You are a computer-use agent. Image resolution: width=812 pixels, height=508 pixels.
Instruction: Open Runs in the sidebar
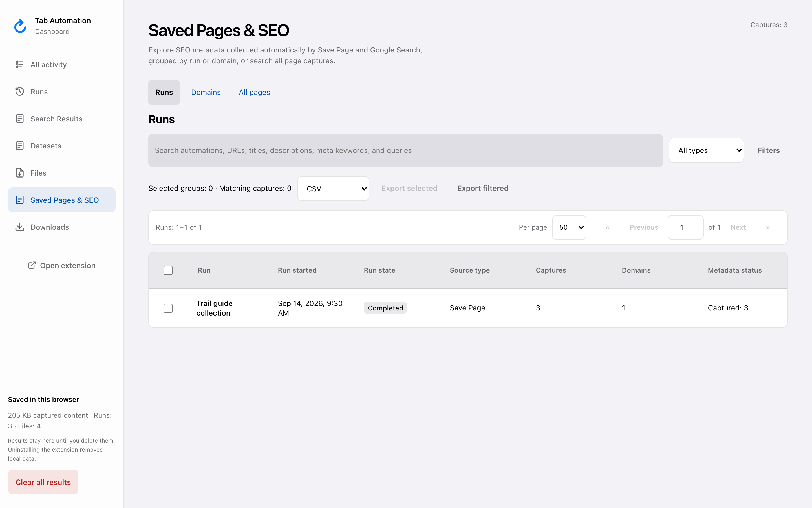(62, 91)
